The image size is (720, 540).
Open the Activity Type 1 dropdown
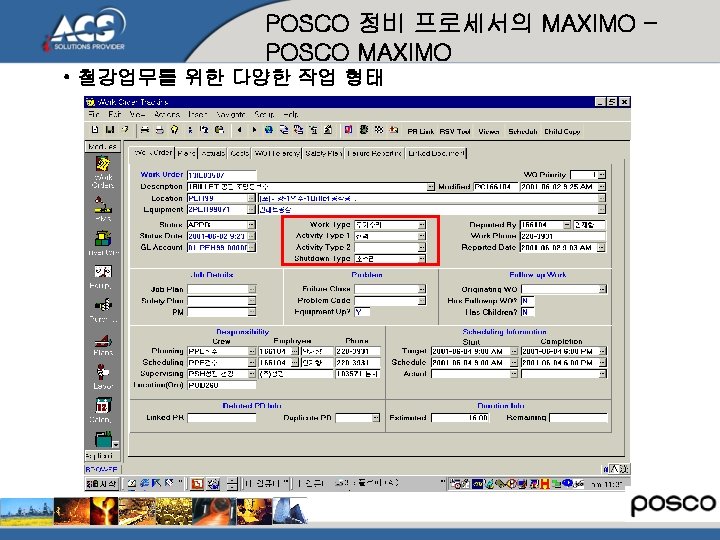coord(422,236)
